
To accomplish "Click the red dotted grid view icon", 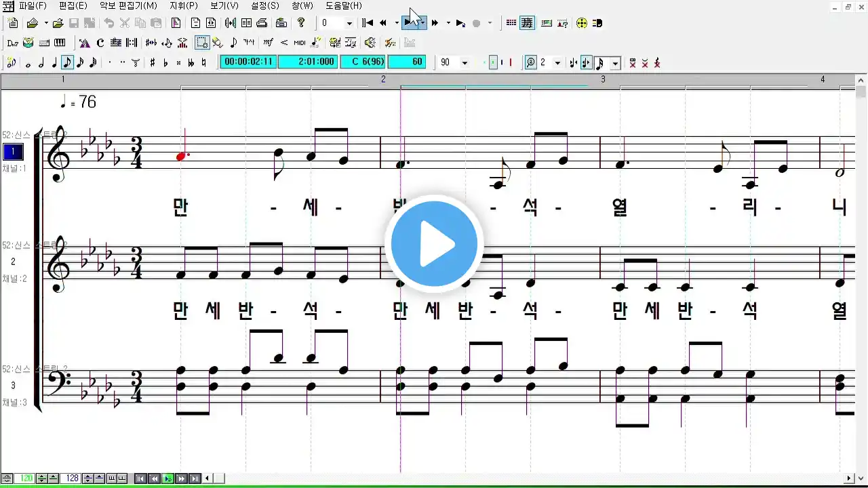I will [511, 23].
